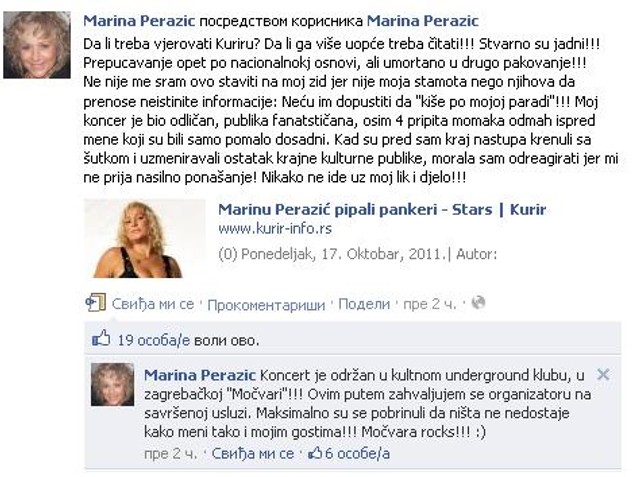Visit the www.kurir-info.rs link

(275, 228)
